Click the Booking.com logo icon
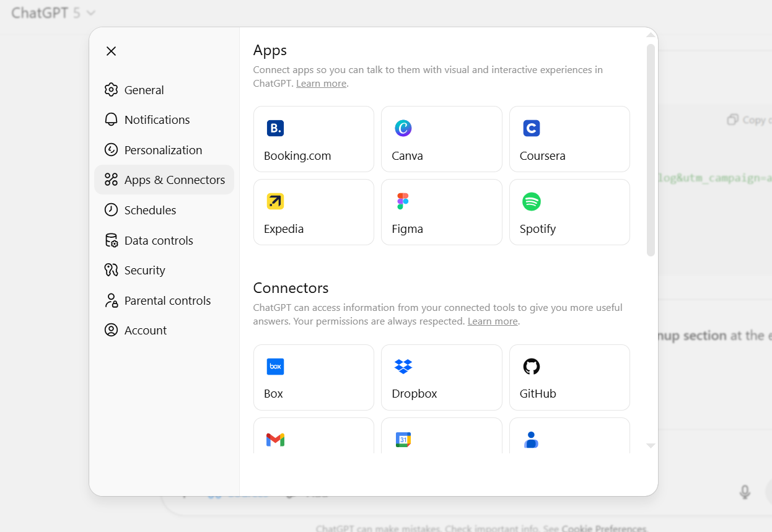This screenshot has height=532, width=772. [275, 128]
